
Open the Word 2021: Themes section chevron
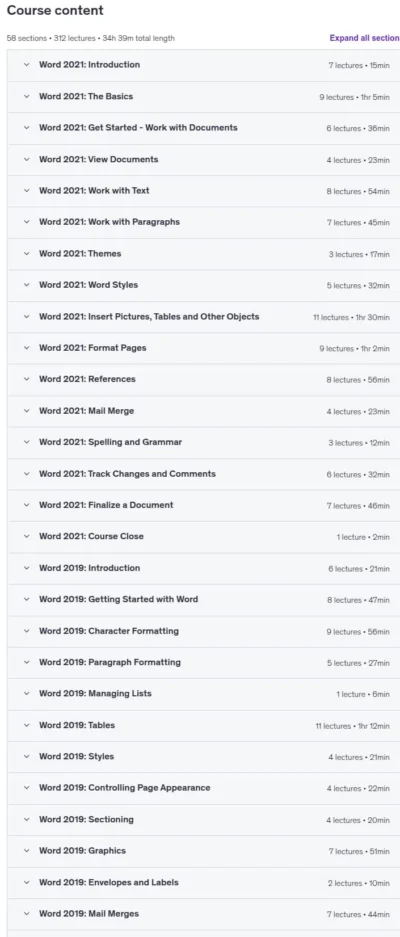(26, 253)
